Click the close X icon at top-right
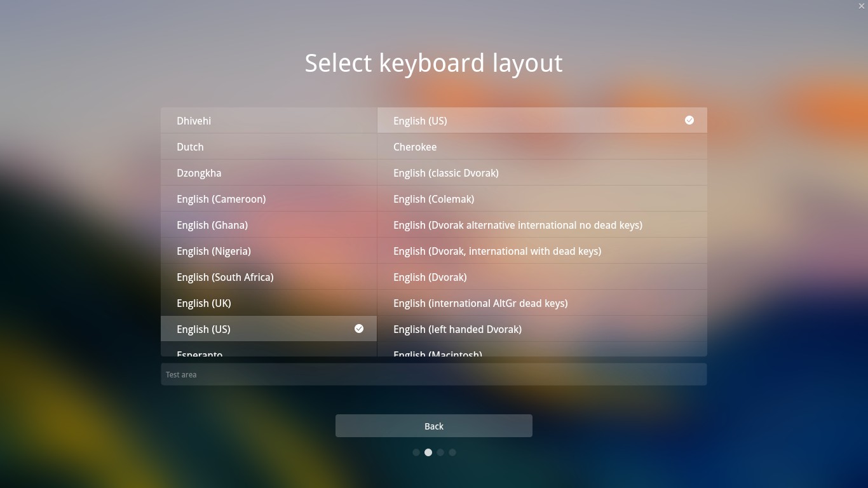Viewport: 868px width, 488px height. point(861,6)
